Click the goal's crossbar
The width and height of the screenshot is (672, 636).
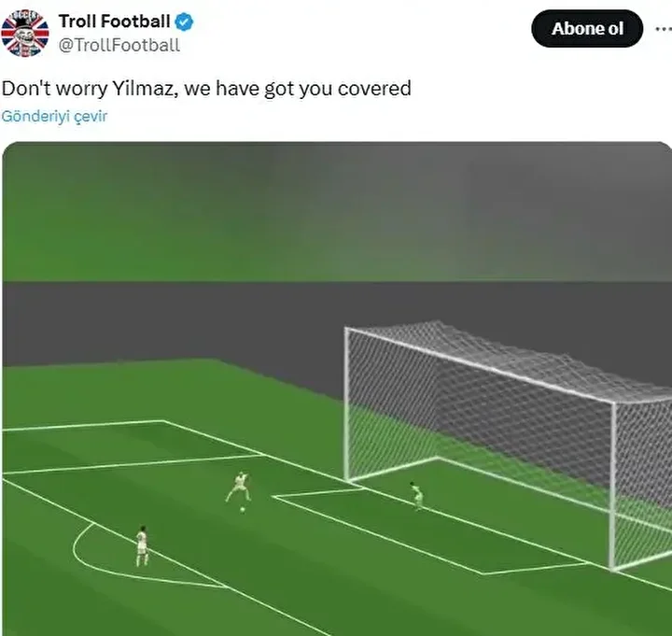[476, 364]
